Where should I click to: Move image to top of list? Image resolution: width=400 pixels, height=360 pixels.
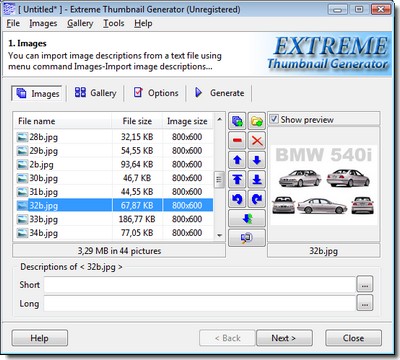237,180
